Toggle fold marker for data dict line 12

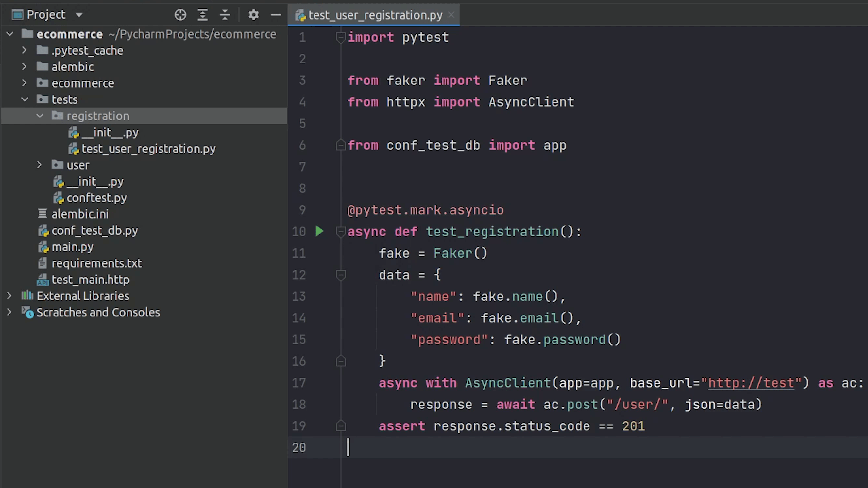click(341, 275)
